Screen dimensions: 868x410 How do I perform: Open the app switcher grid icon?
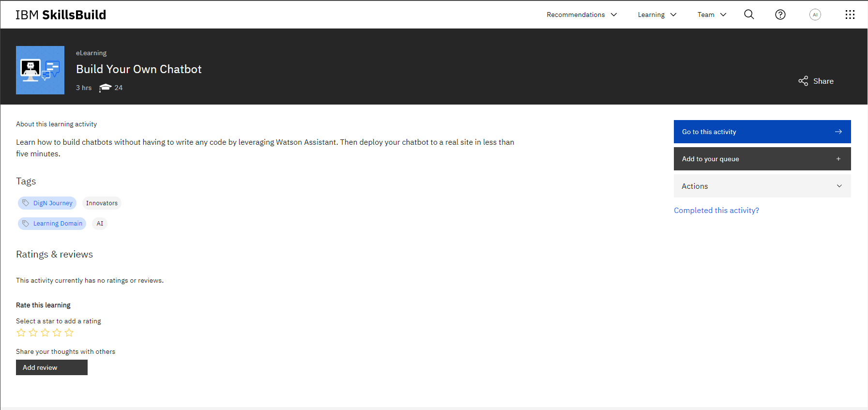tap(850, 15)
